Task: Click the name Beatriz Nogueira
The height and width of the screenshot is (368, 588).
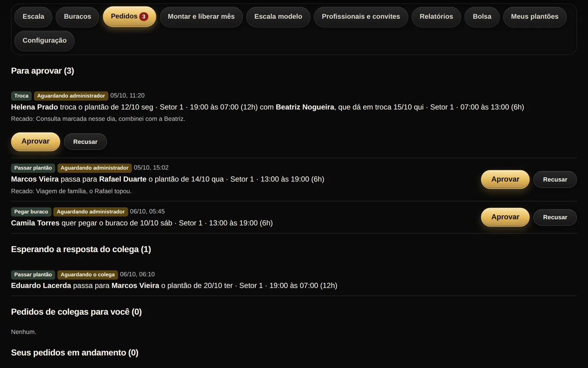Action: (x=305, y=107)
